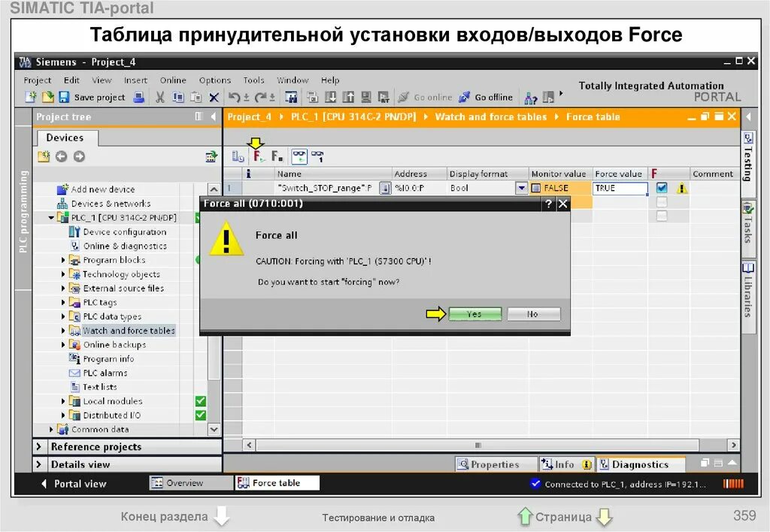Screen dimensions: 770x532
Task: Open the Info tab
Action: (565, 464)
